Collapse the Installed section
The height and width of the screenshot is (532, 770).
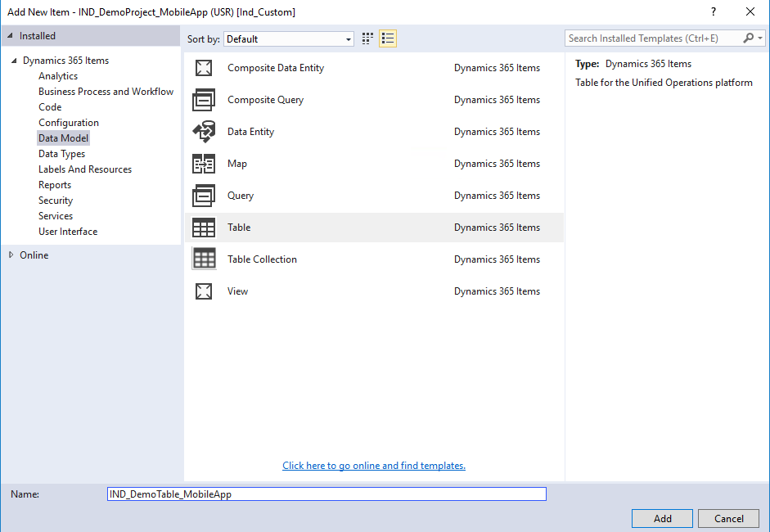tap(11, 35)
